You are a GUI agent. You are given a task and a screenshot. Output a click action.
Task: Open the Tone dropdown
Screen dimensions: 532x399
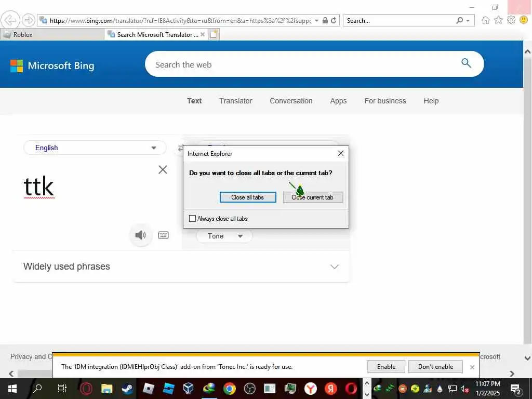point(224,236)
